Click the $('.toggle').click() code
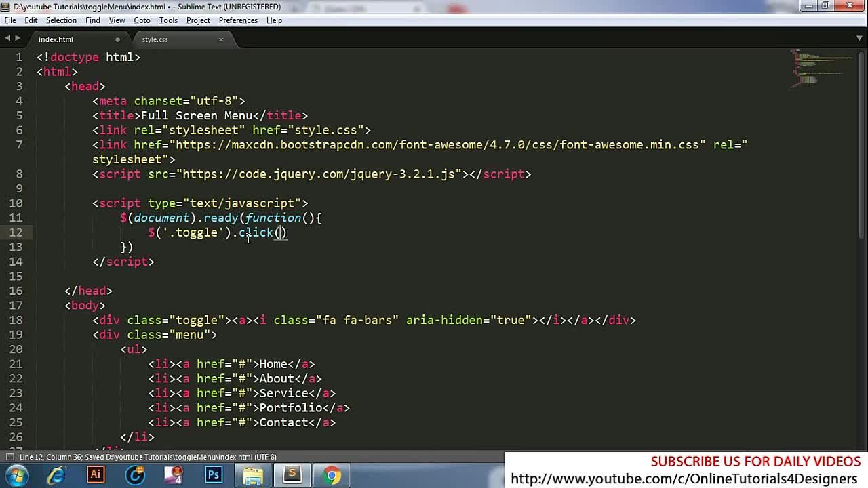Image resolution: width=868 pixels, height=488 pixels. click(x=217, y=232)
